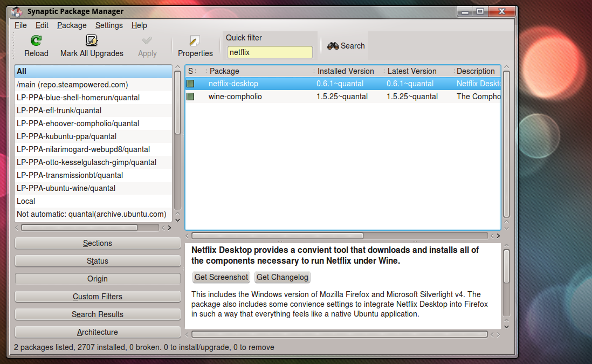
Task: Click the Synaptic window title icon
Action: point(16,11)
